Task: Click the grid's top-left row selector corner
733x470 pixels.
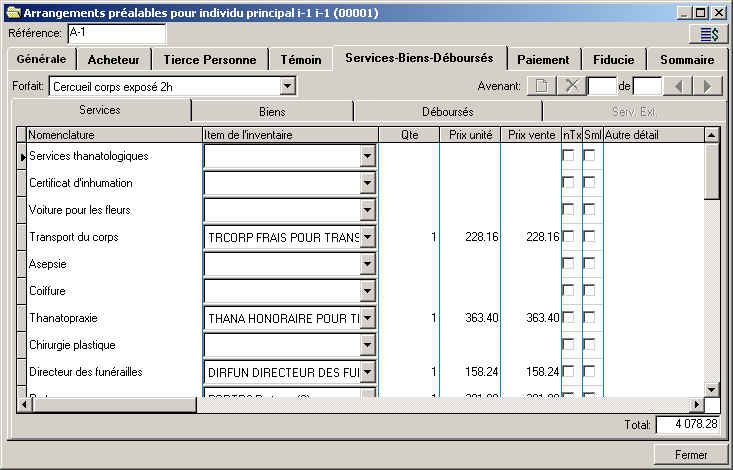Action: pyautogui.click(x=20, y=134)
